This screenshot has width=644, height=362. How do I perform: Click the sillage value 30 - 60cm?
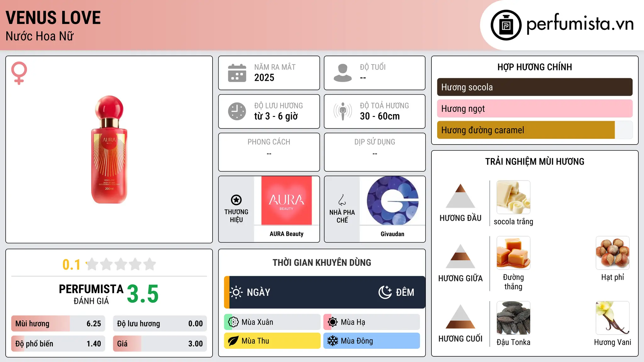(380, 116)
